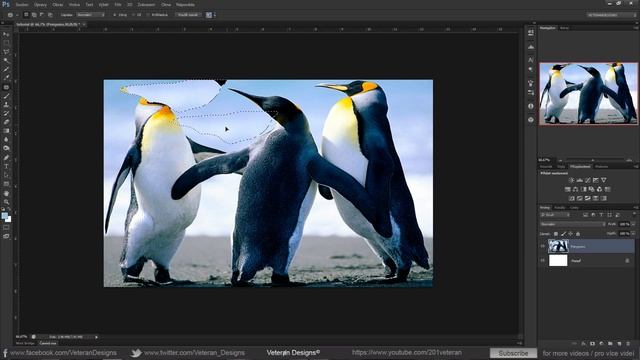The image size is (640, 360).
Task: Add a Levels adjustment
Action: [x=580, y=180]
